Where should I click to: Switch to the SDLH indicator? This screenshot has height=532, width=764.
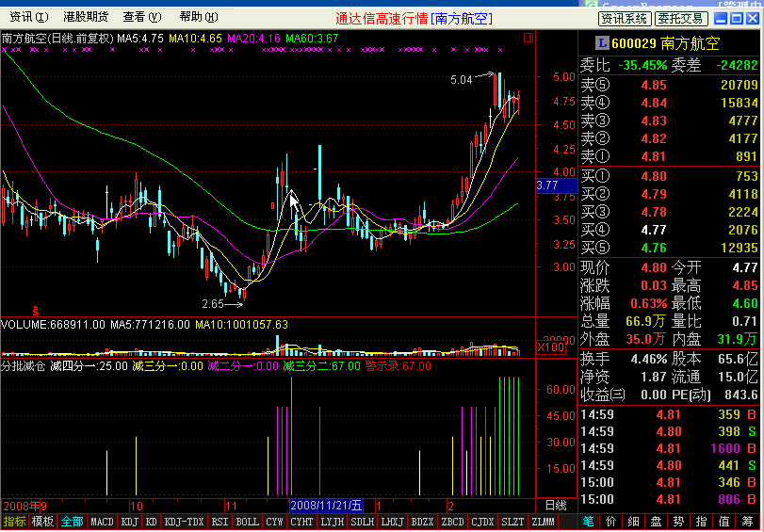(362, 522)
